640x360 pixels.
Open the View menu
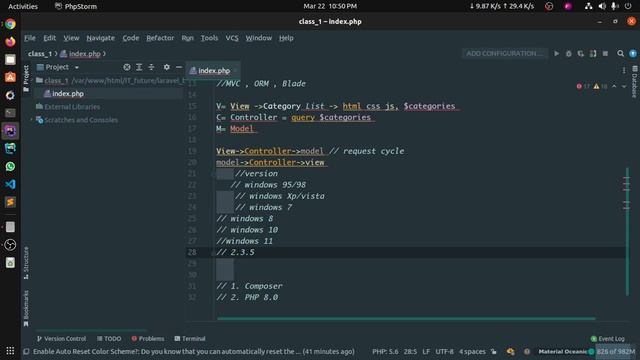coord(71,38)
